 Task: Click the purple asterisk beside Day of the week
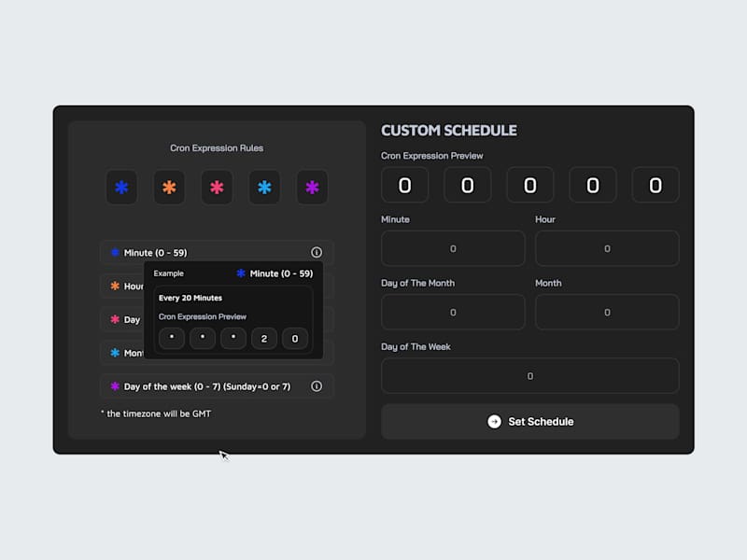115,386
